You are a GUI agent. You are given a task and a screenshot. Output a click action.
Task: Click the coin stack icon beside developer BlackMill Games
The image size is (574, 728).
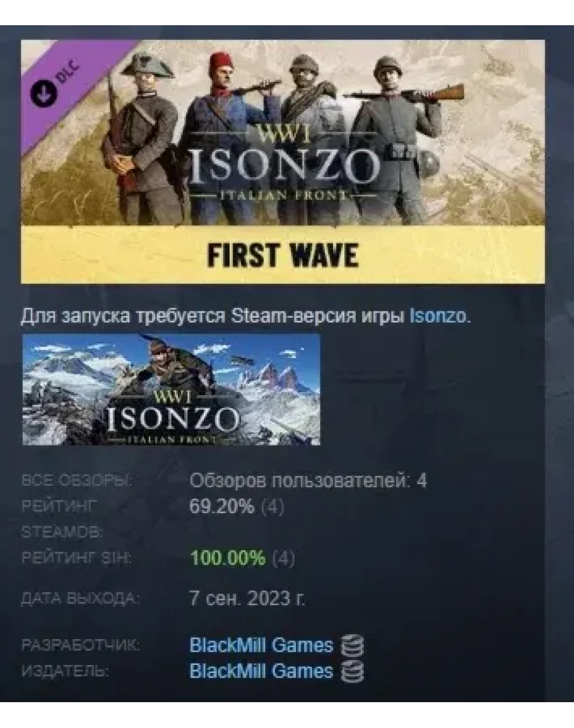[x=353, y=646]
